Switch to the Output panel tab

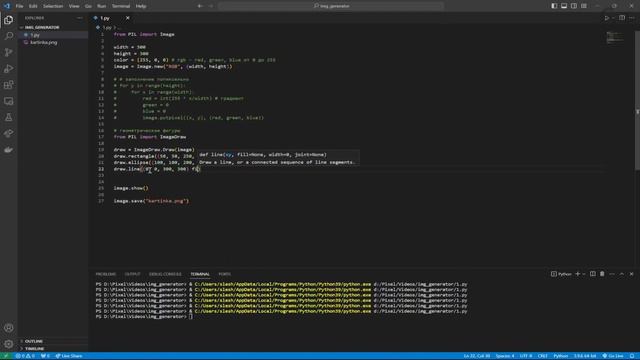(132, 274)
